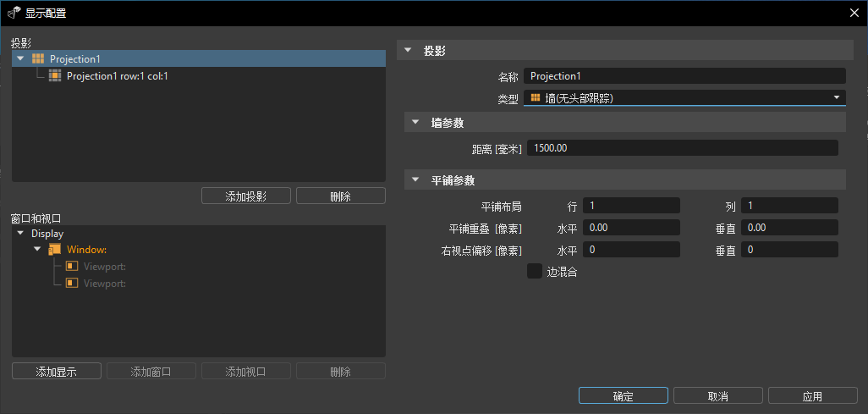Click the 平铺布局 行 input field
Viewport: 868px width, 414px height.
[632, 206]
